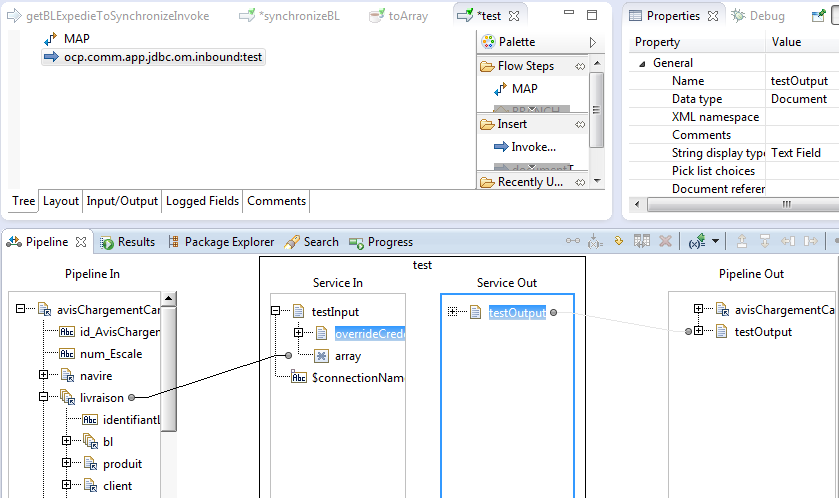Click the Move Down toolbar icon
The image size is (839, 498).
tap(765, 241)
